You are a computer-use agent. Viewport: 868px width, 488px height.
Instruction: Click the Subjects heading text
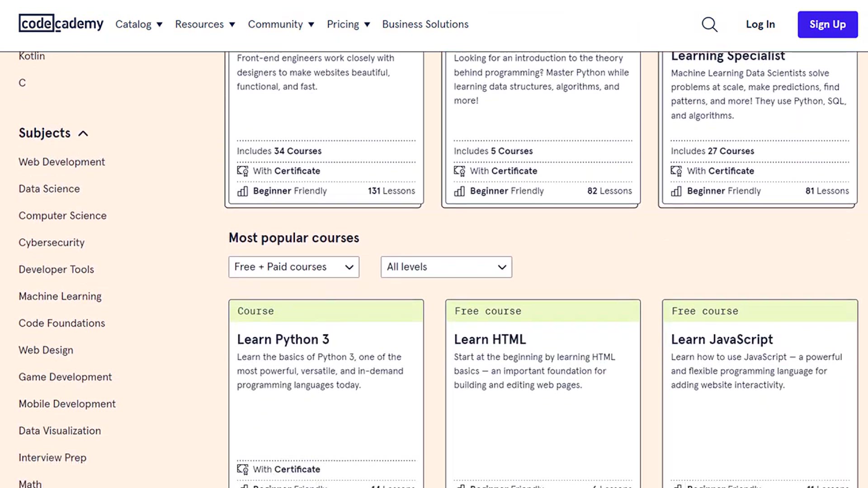44,133
